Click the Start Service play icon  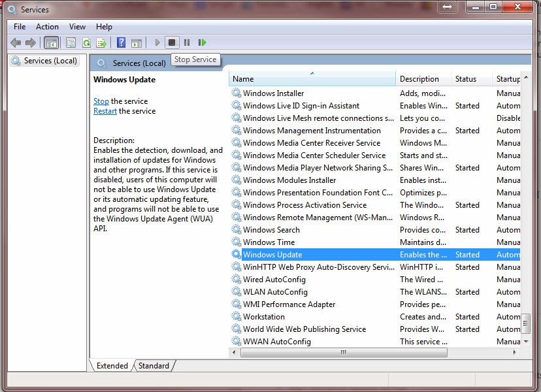coord(157,42)
